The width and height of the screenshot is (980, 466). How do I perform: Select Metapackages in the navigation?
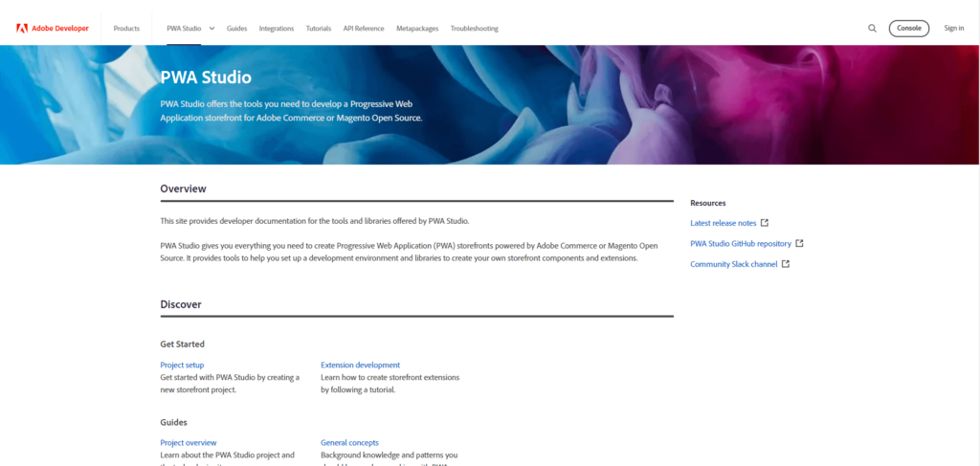tap(417, 28)
